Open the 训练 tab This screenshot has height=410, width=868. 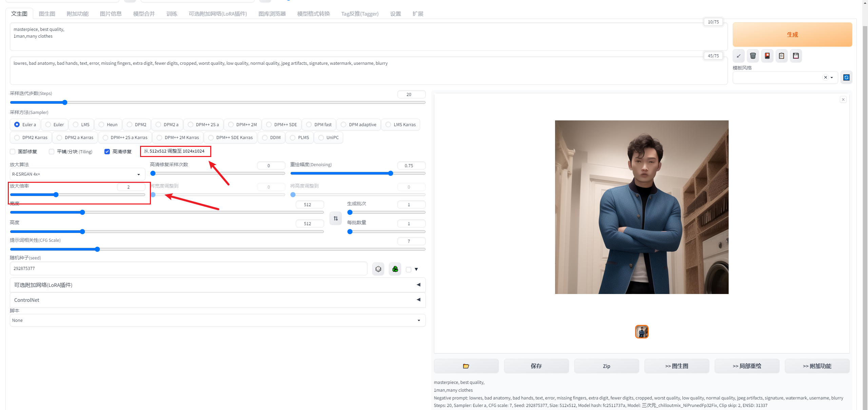[x=172, y=14]
